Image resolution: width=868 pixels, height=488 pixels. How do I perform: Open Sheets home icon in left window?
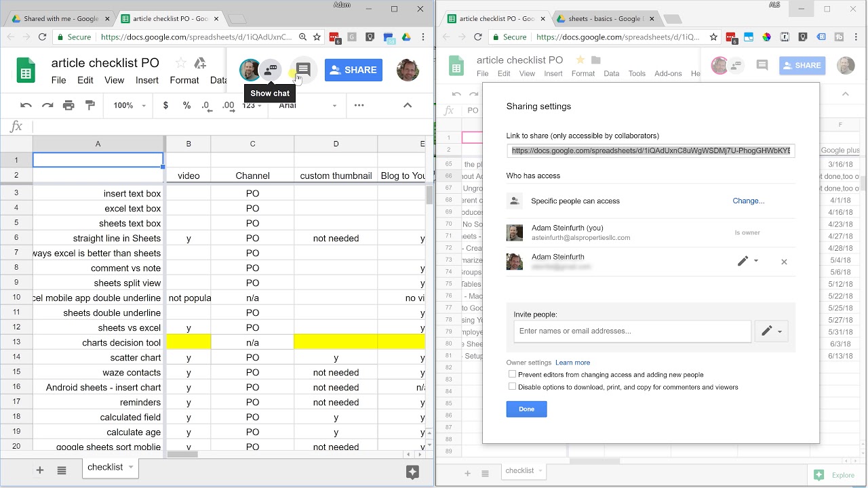click(25, 70)
